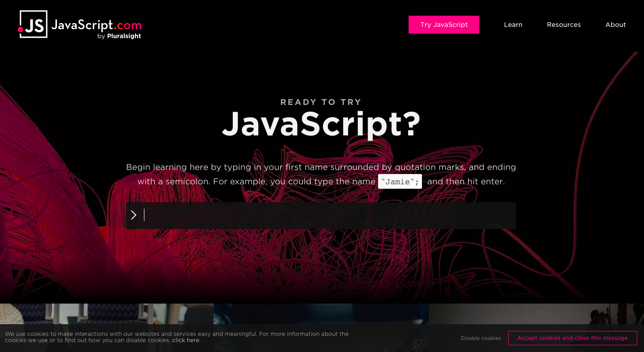
Task: Click the pink Try JavaScript button
Action: coord(444,25)
